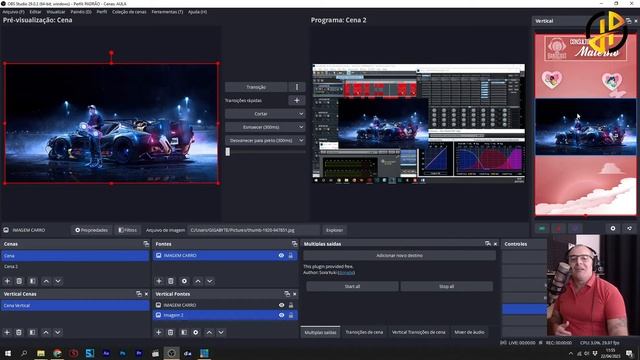Open transition options three-dot menu
Image resolution: width=640 pixels, height=360 pixels.
297,87
